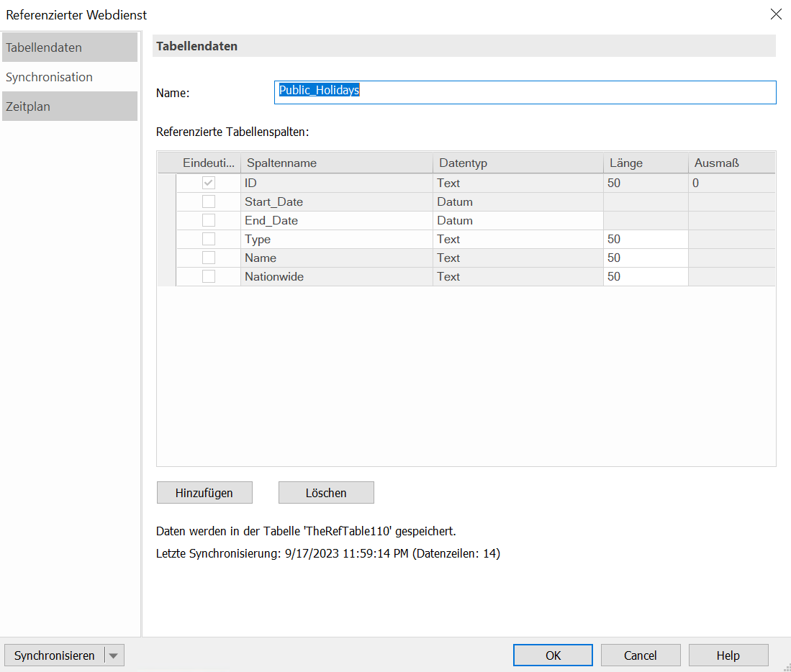Click the Name input field with Public_Holidays
Viewport: 791px width, 672px height.
pos(525,92)
